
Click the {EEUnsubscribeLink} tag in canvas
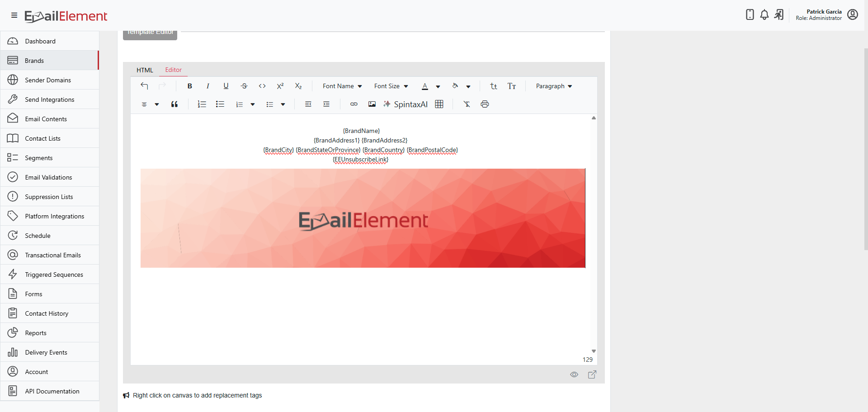point(361,160)
